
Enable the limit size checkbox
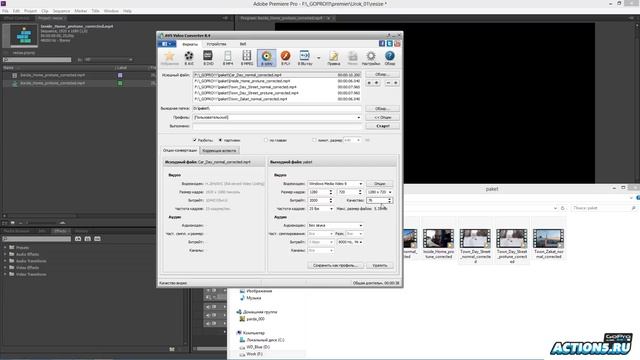314,140
